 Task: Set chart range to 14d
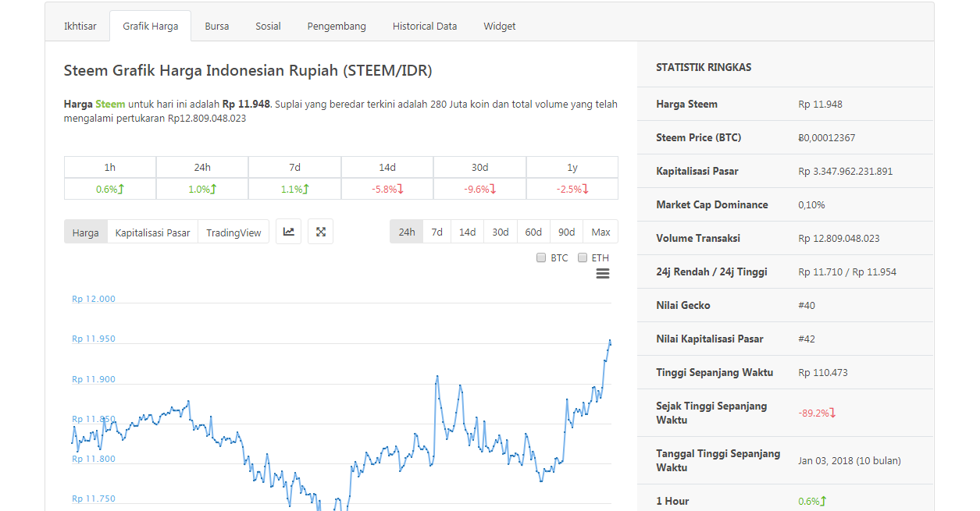click(x=468, y=232)
